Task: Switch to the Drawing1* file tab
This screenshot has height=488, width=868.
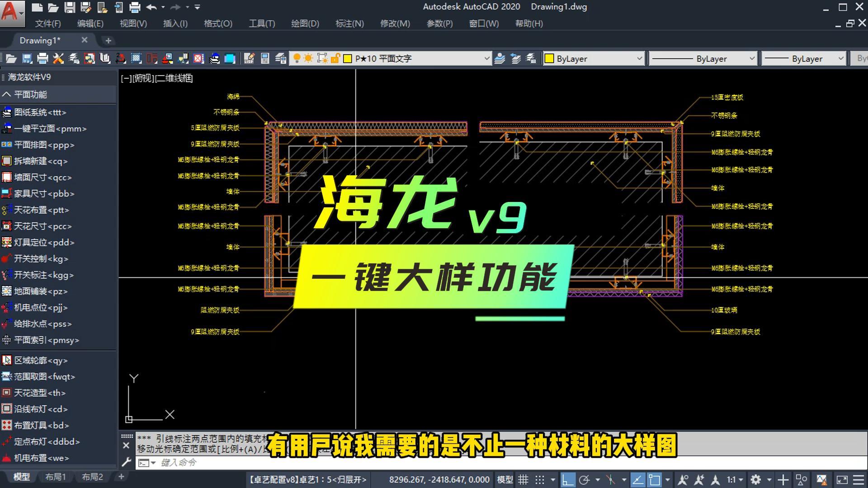Action: coord(40,40)
